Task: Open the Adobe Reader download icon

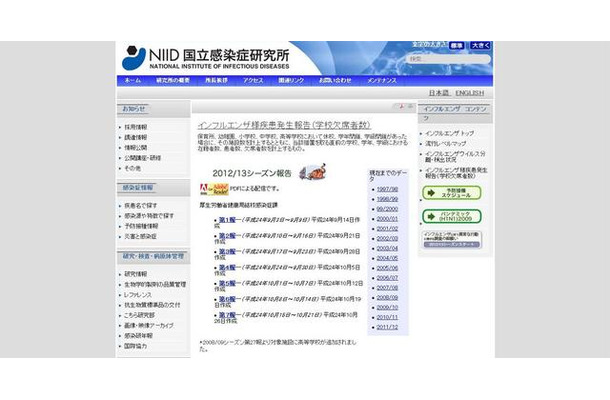Action: click(x=214, y=189)
